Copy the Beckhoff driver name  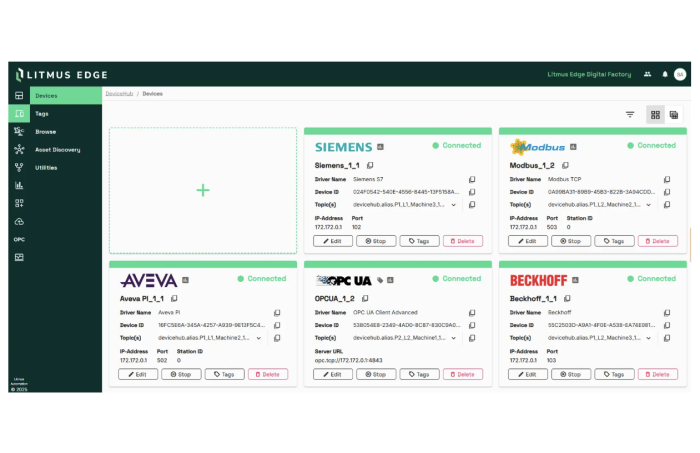667,312
